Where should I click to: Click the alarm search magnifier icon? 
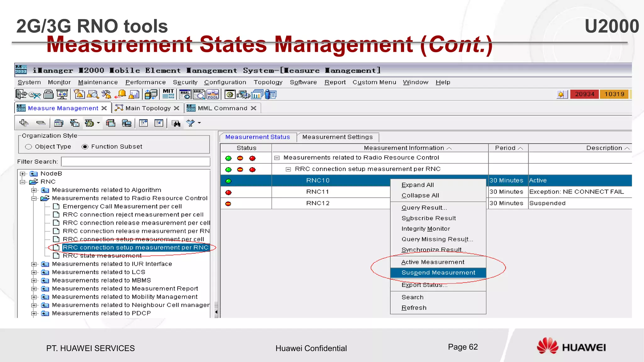tap(93, 94)
